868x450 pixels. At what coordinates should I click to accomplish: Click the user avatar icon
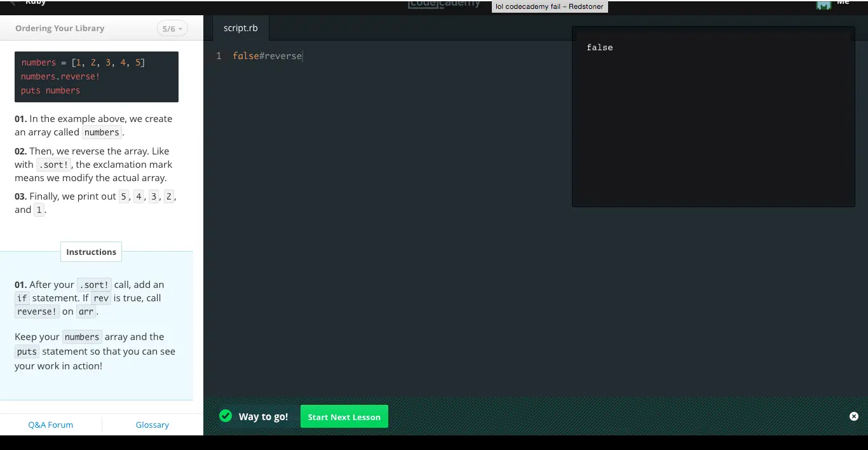coord(824,4)
